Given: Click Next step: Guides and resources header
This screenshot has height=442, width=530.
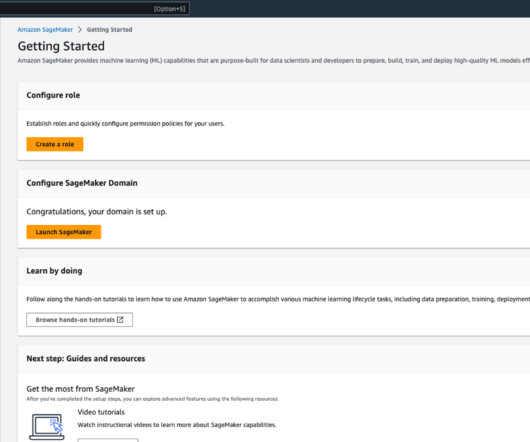Looking at the screenshot, I should click(x=86, y=359).
